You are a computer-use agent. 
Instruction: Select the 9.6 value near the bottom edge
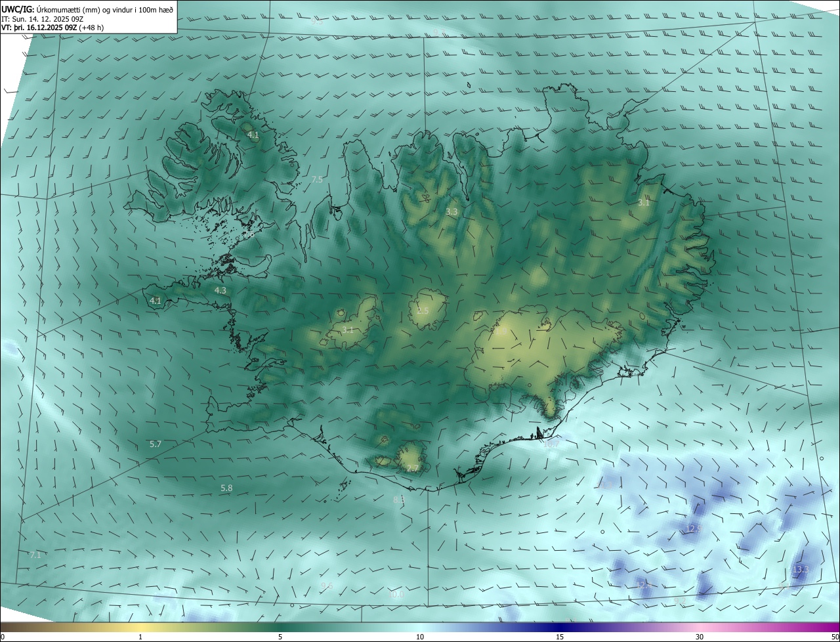tap(327, 586)
